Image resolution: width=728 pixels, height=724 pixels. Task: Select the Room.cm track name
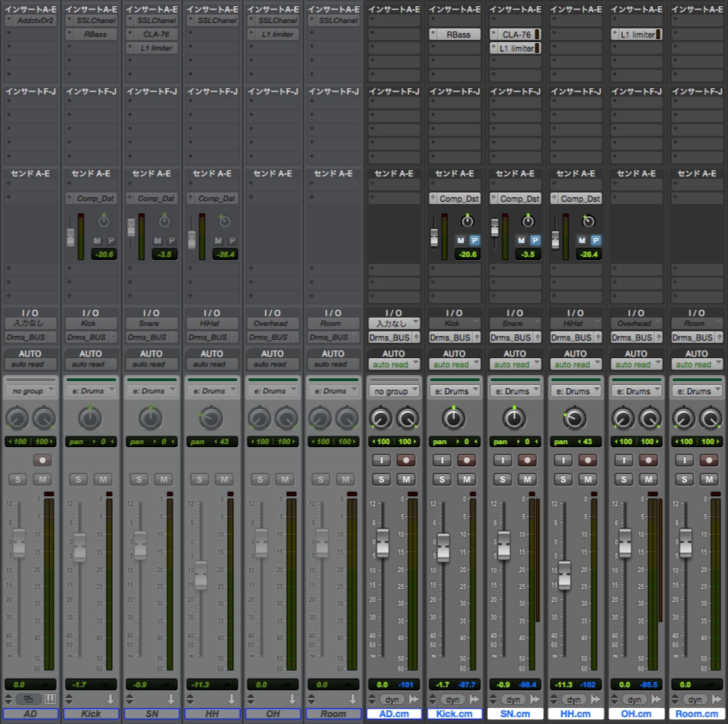pos(697,714)
